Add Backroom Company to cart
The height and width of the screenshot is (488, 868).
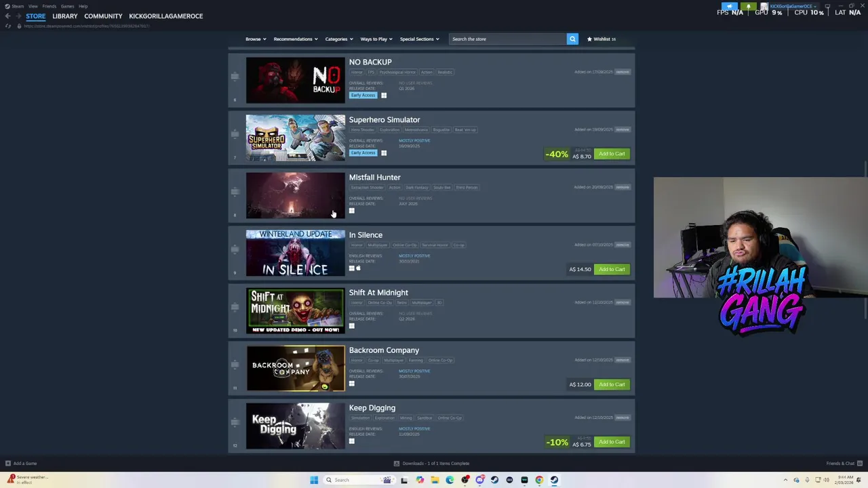[x=612, y=384]
